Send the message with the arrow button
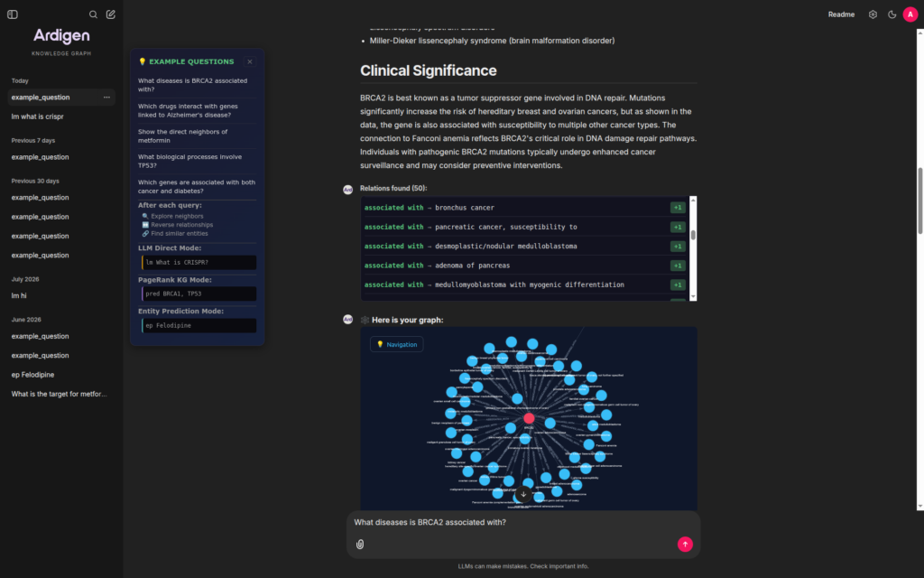Image resolution: width=924 pixels, height=578 pixels. [x=685, y=544]
